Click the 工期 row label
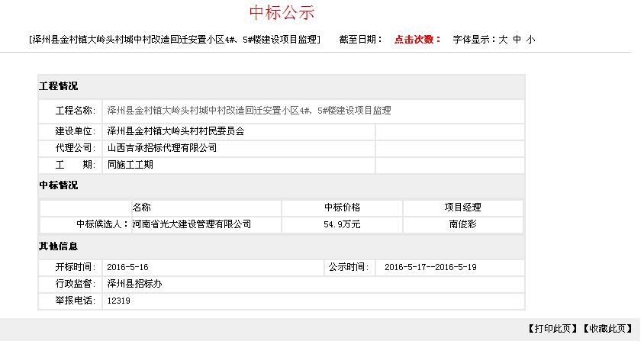 point(76,165)
